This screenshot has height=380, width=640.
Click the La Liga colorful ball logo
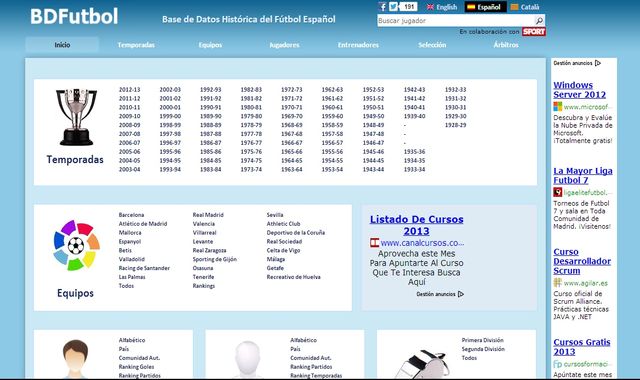76,245
